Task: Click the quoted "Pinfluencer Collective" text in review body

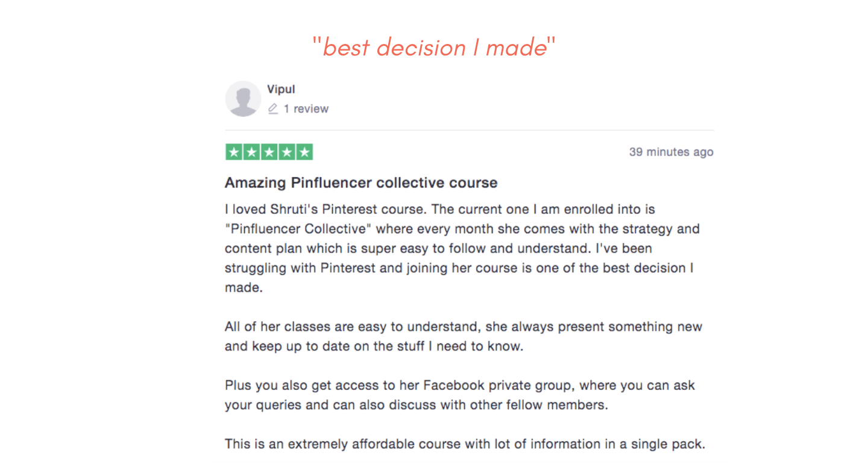Action: click(x=306, y=229)
